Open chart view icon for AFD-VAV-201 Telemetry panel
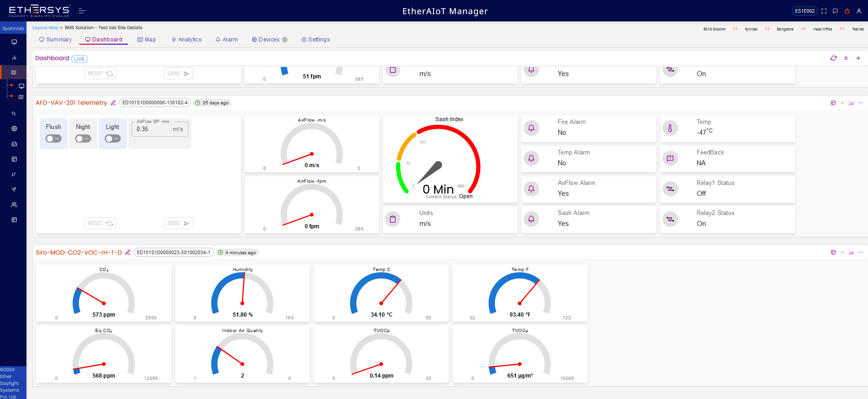Viewport: 868px width, 399px height. point(851,103)
